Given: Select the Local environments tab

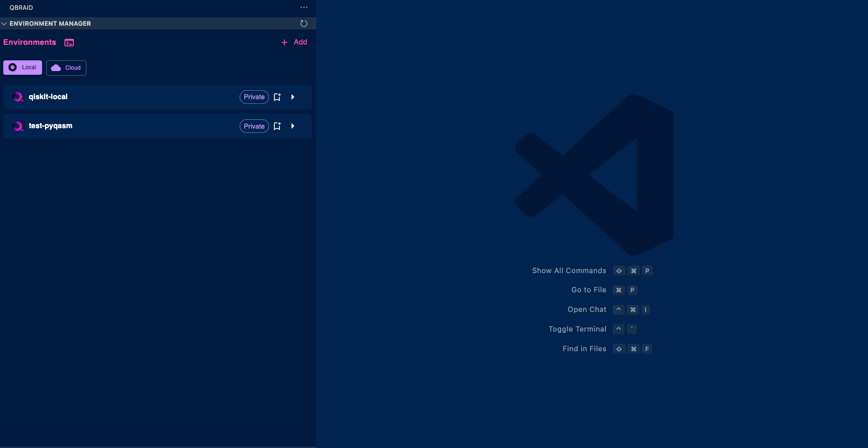Looking at the screenshot, I should tap(22, 67).
